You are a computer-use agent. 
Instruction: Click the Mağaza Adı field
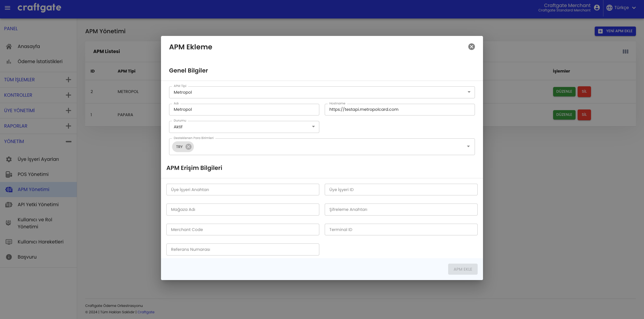pos(243,210)
